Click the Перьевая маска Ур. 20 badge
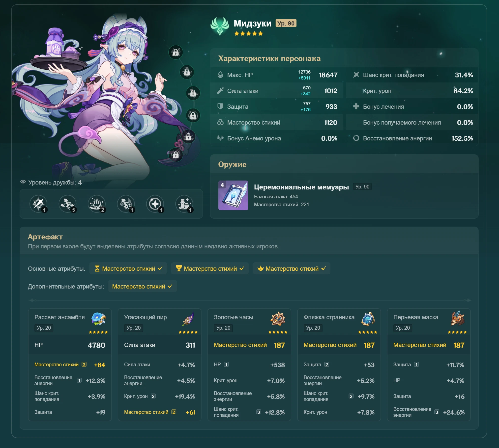 click(403, 328)
